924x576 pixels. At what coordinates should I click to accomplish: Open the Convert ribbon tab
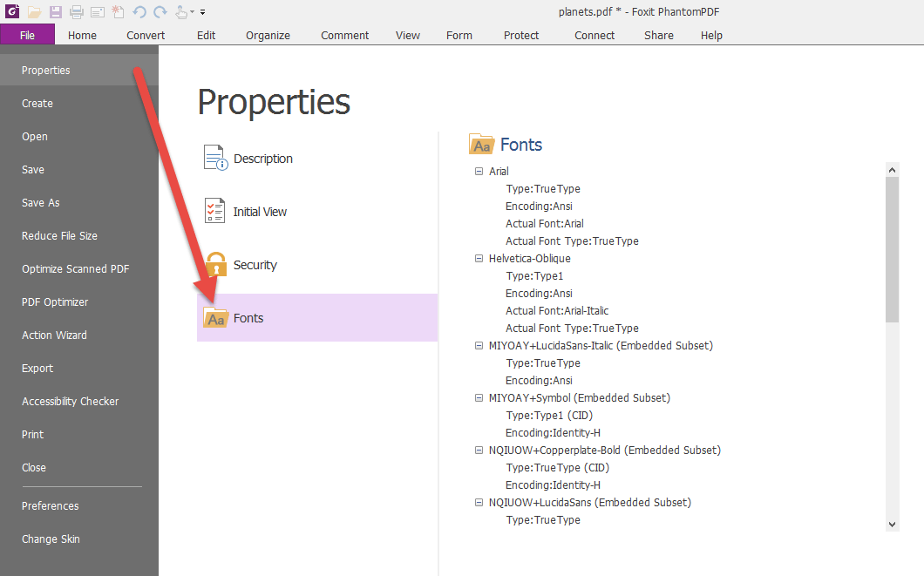(x=145, y=35)
